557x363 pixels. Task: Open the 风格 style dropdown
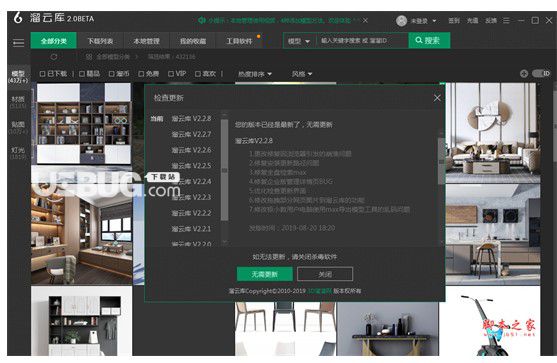[x=302, y=74]
